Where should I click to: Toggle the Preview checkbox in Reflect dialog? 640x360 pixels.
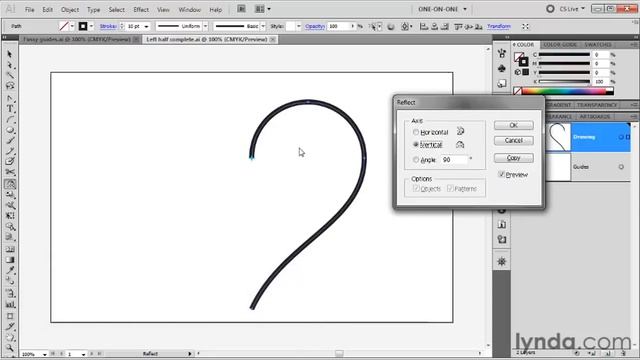(x=501, y=174)
